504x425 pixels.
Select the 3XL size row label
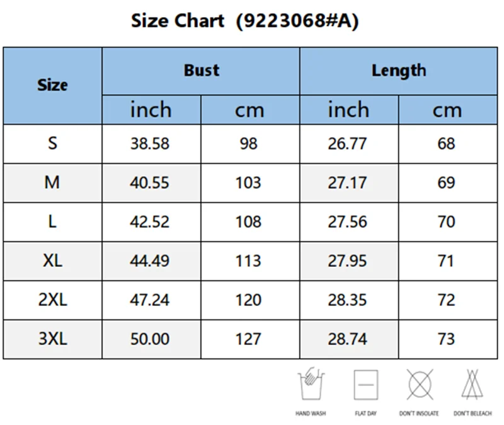[53, 339]
